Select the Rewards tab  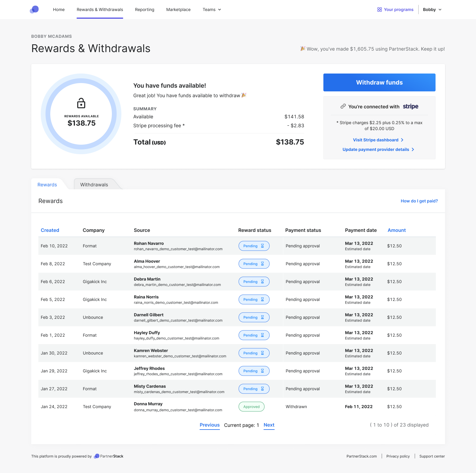[x=47, y=185]
